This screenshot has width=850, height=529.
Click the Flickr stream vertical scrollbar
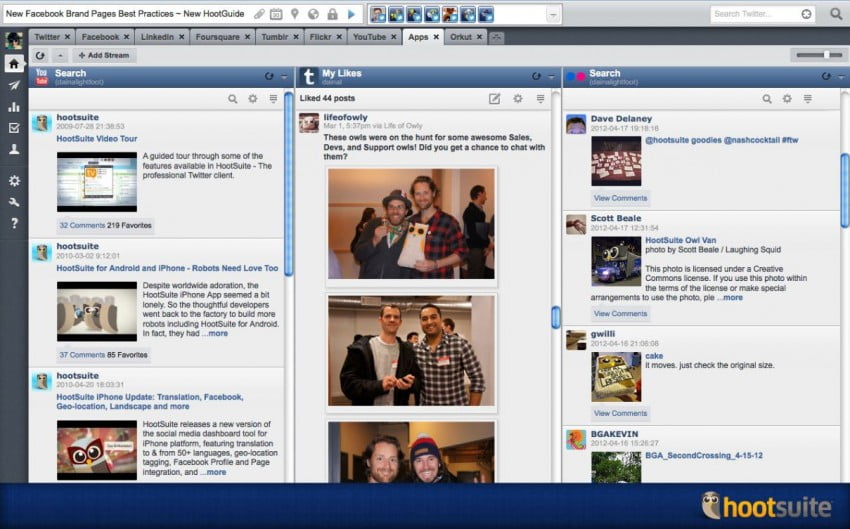[x=845, y=191]
